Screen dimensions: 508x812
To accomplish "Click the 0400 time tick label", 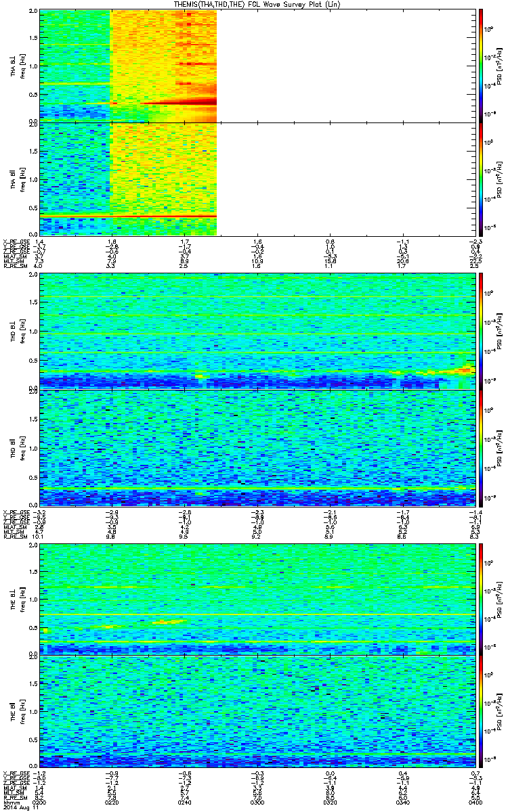I will 475,801.
